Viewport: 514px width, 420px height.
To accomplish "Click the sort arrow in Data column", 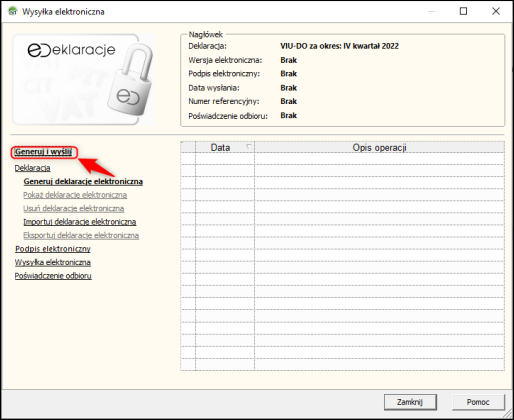I will pyautogui.click(x=249, y=146).
